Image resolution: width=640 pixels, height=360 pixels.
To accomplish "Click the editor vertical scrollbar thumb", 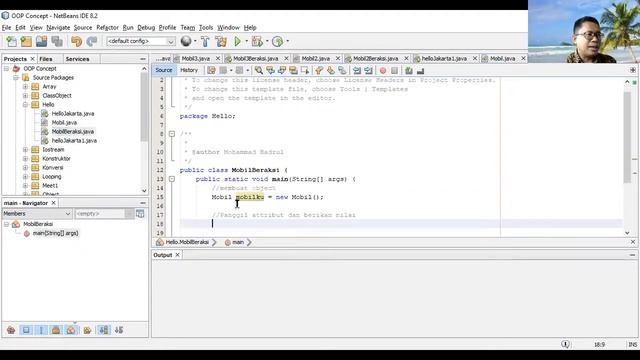I will (627, 137).
